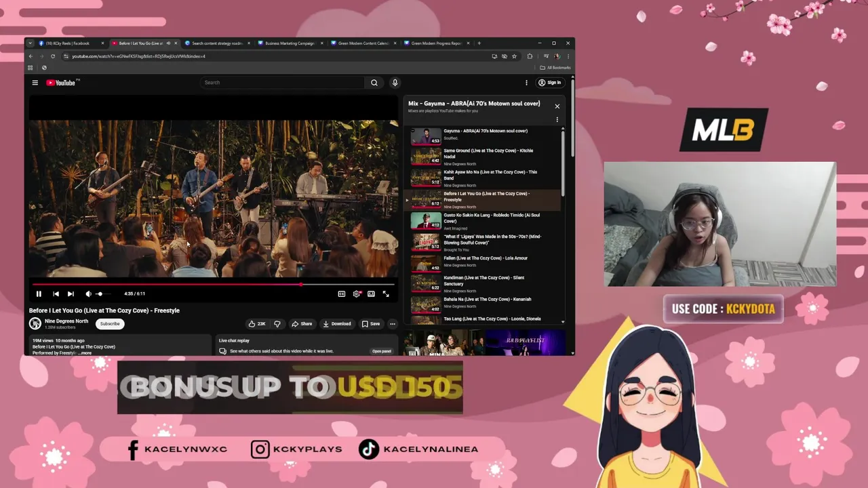Open the Nine Degrees North channel avatar
The height and width of the screenshot is (488, 868).
click(35, 323)
